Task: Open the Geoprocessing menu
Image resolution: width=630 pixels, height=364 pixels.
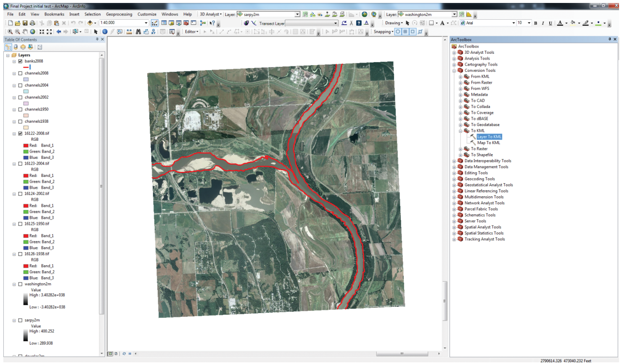Action: (x=119, y=14)
